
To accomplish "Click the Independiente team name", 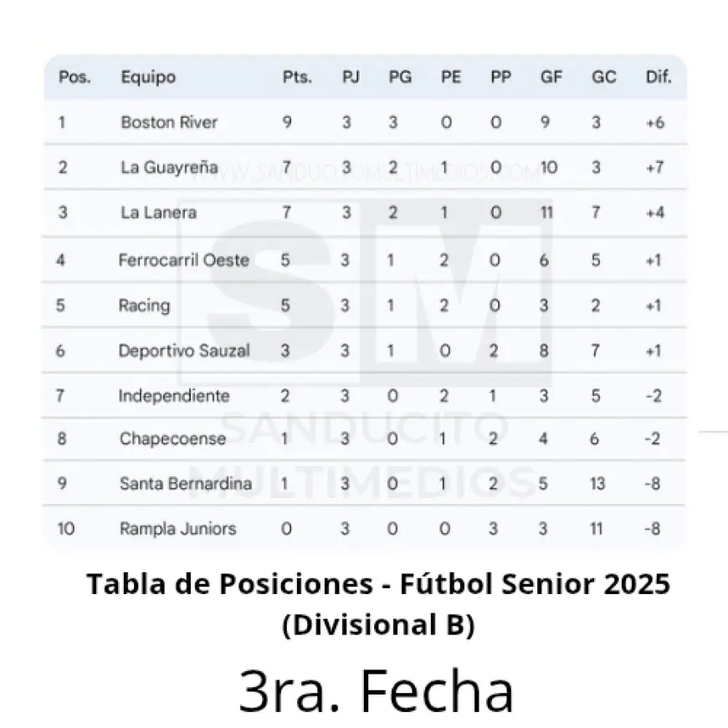I will click(x=174, y=396).
